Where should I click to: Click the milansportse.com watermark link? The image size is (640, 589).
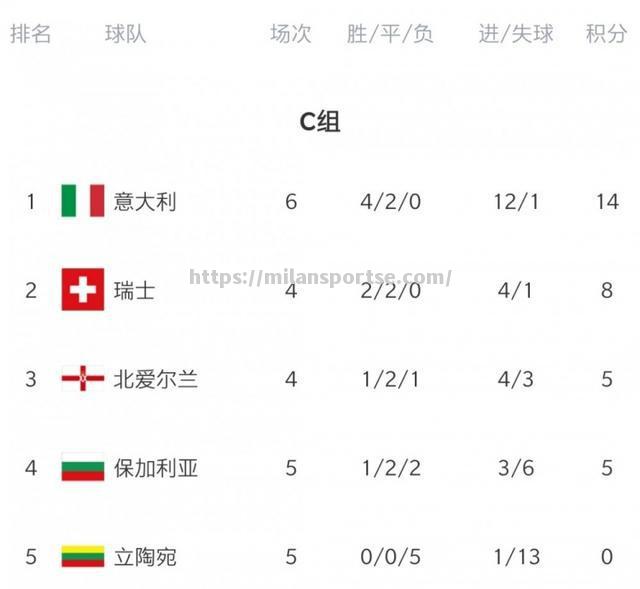320,278
